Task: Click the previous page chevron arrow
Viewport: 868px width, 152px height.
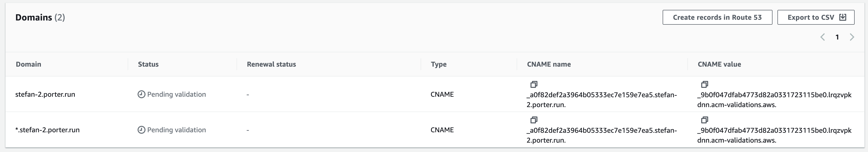Action: [823, 37]
